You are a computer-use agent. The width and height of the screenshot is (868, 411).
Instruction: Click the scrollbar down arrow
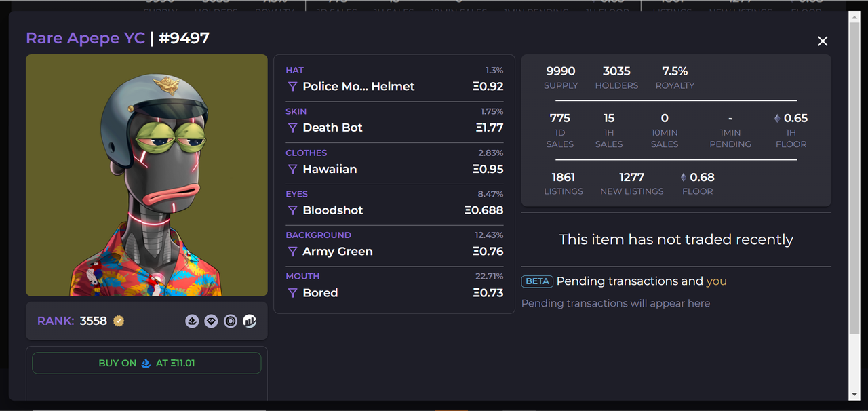pos(854,395)
